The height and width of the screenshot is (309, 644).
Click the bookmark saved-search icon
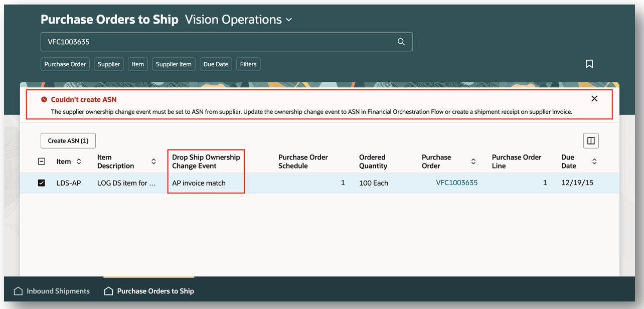tap(589, 64)
